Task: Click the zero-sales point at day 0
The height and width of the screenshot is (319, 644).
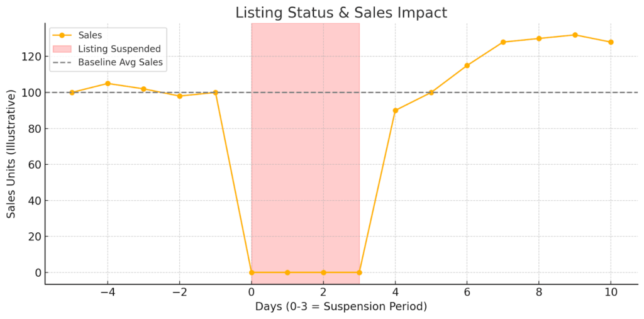Action: (252, 272)
